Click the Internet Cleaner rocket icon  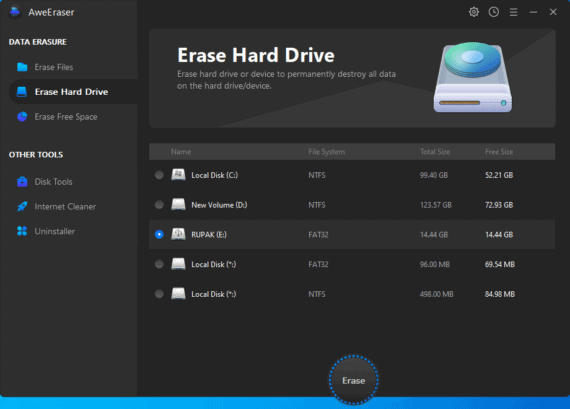pos(22,206)
